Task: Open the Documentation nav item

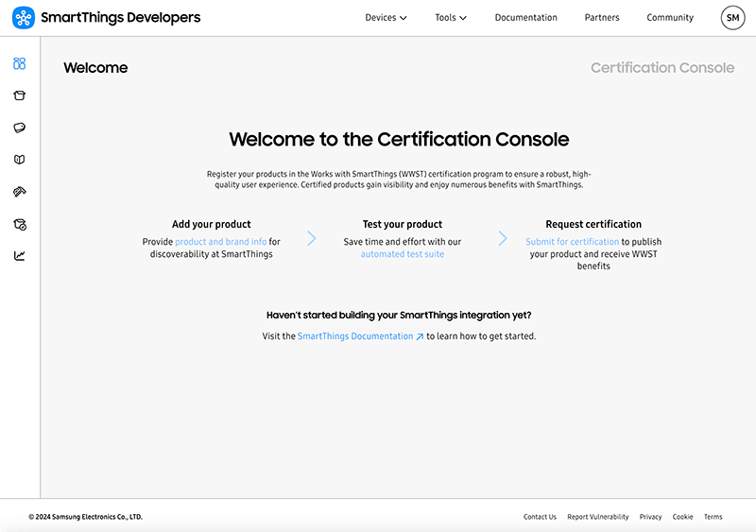Action: click(x=525, y=18)
